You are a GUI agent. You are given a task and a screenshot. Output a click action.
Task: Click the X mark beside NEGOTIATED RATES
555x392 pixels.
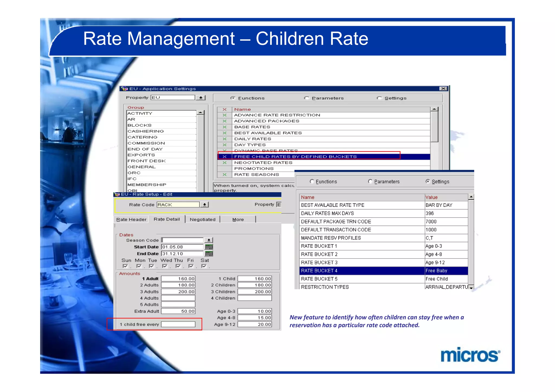pyautogui.click(x=224, y=163)
